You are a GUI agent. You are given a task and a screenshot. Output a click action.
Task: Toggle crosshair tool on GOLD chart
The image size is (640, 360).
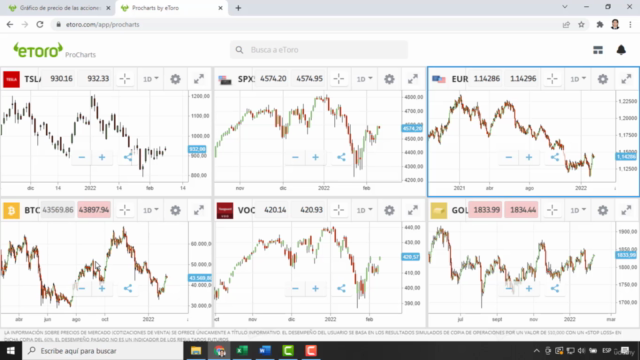(552, 210)
